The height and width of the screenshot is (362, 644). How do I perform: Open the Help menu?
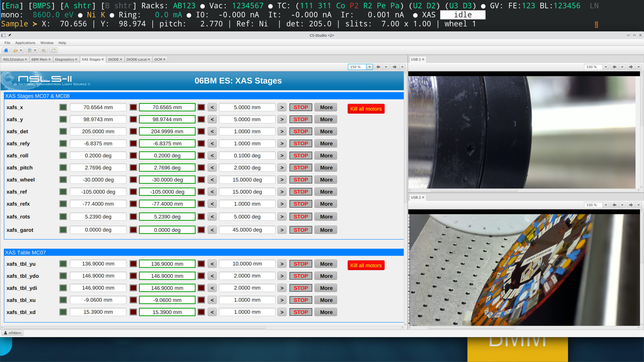click(x=62, y=43)
